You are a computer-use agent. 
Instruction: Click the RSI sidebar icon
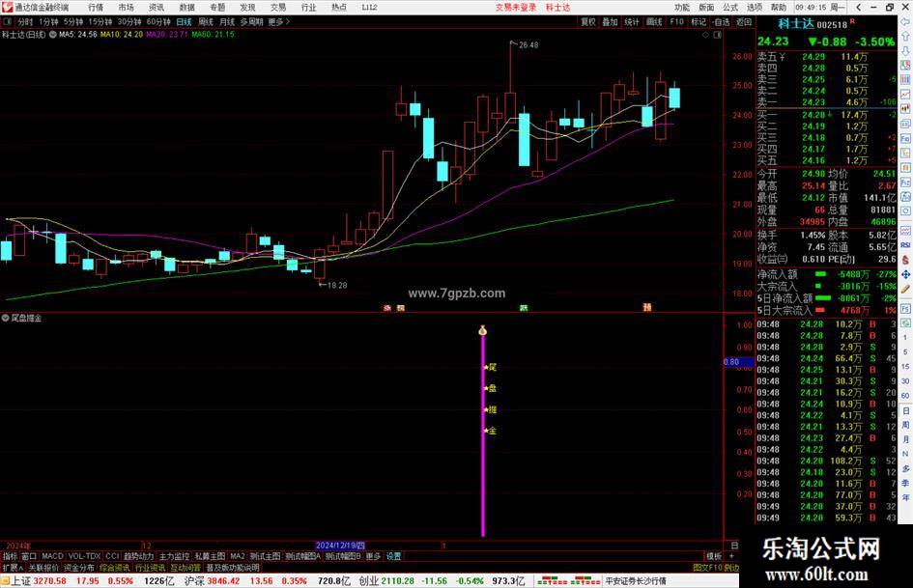coord(905,245)
